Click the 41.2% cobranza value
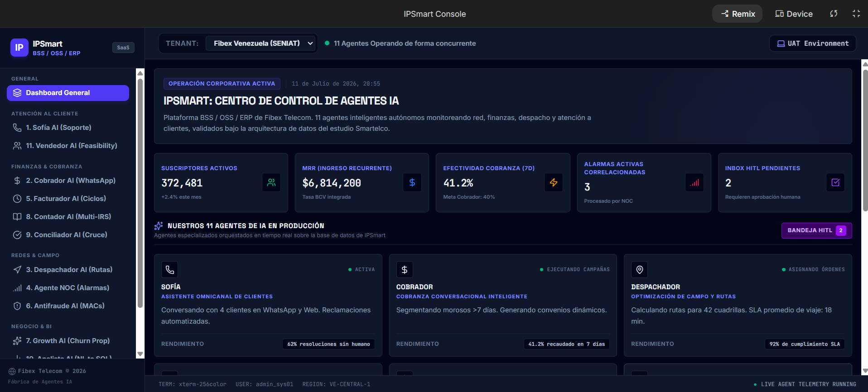 point(458,183)
